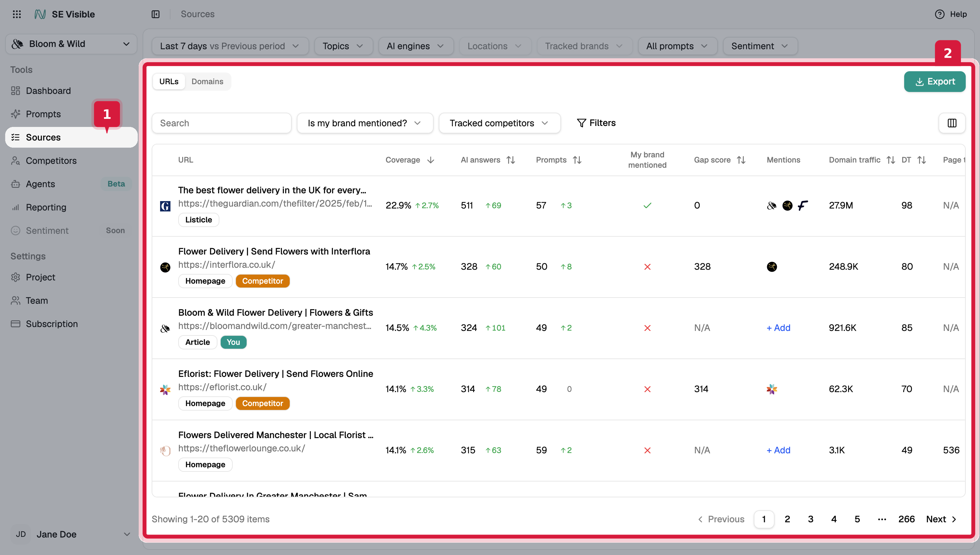Click the Flower Lounge favicon in row

pyautogui.click(x=165, y=451)
